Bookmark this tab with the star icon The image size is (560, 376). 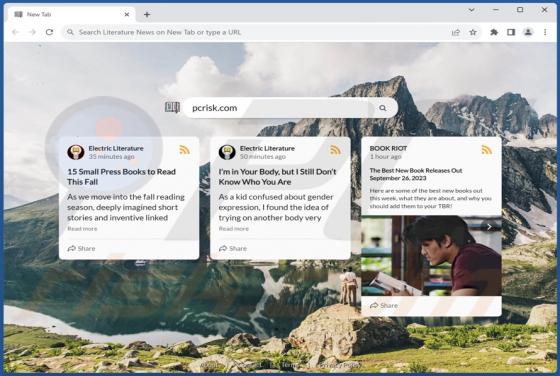coord(473,32)
